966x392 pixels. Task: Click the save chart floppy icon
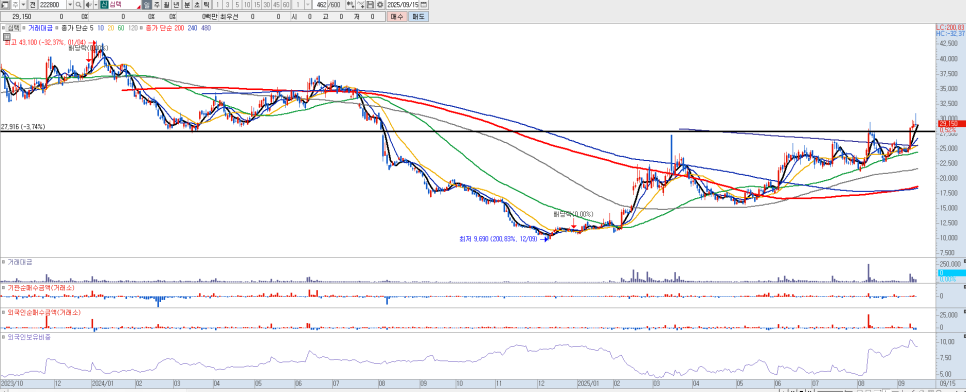pos(370,4)
